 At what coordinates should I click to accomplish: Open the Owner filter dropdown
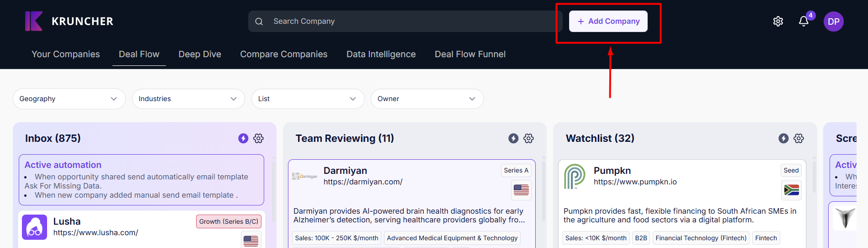pos(427,99)
